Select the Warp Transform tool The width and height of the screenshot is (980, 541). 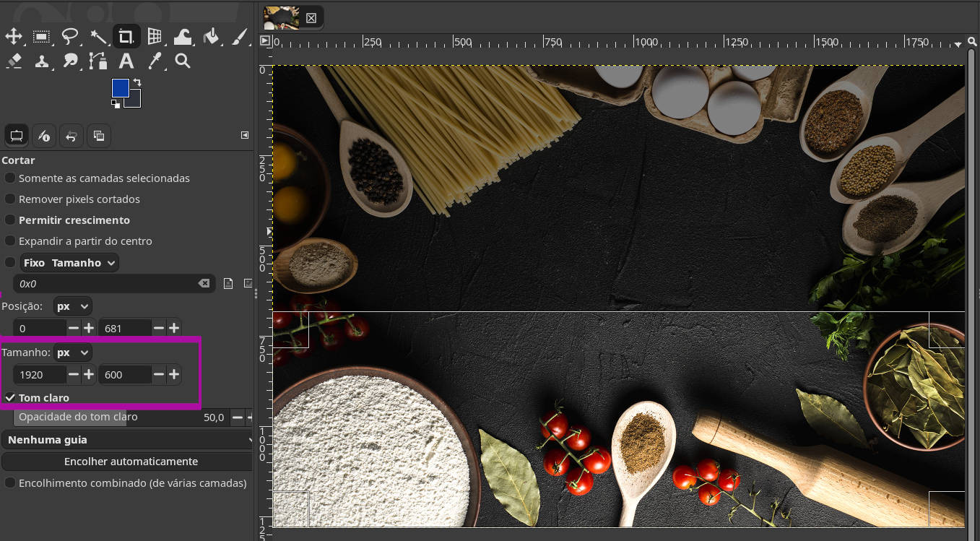pos(183,36)
